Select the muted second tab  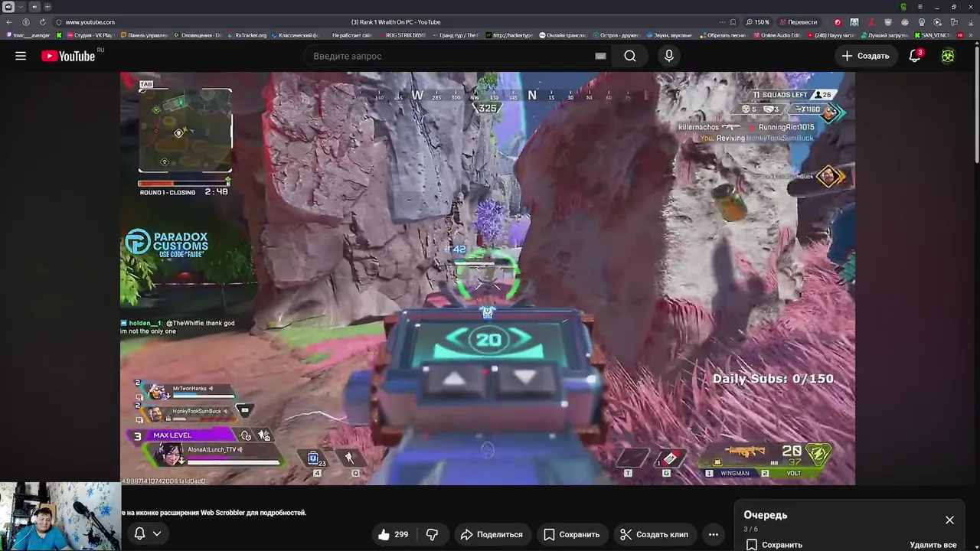tap(34, 7)
